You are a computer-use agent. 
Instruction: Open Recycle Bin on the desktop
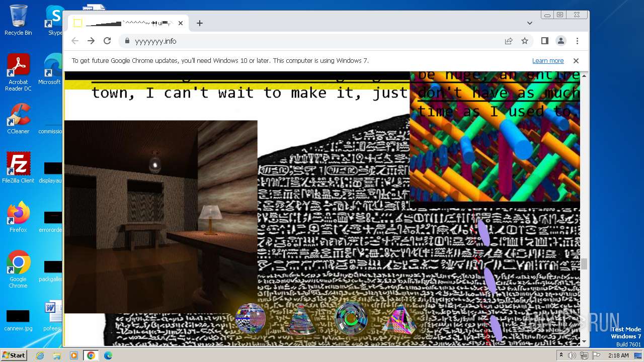click(x=18, y=20)
